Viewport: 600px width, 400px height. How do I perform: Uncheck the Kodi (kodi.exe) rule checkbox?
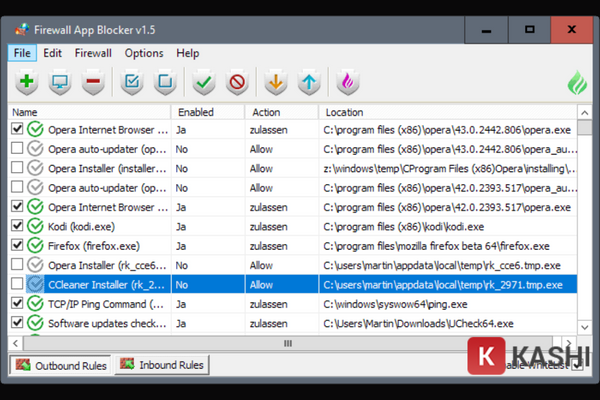pyautogui.click(x=17, y=226)
